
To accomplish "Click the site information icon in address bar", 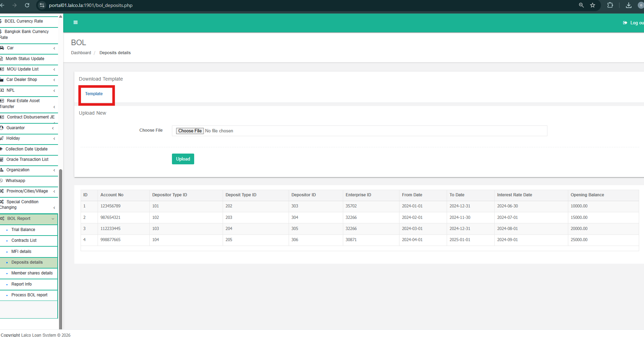I will click(42, 5).
